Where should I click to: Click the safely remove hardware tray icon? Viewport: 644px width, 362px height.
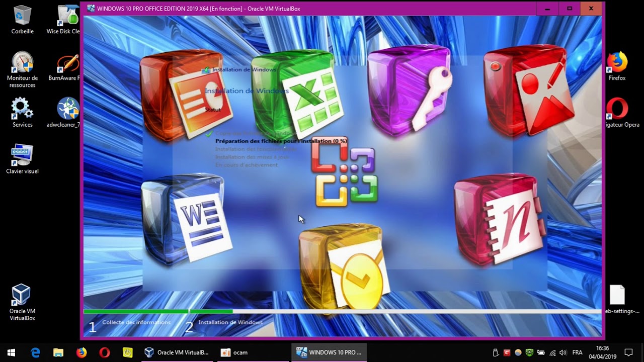pos(496,352)
